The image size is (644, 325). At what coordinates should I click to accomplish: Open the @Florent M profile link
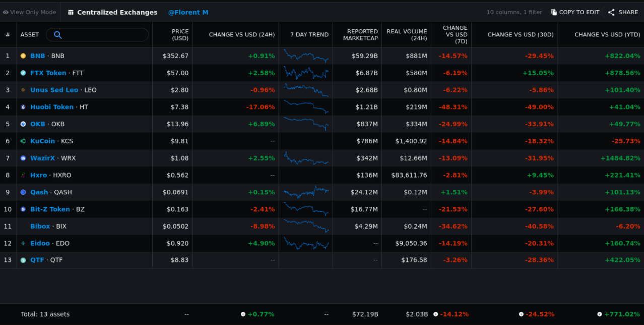188,12
